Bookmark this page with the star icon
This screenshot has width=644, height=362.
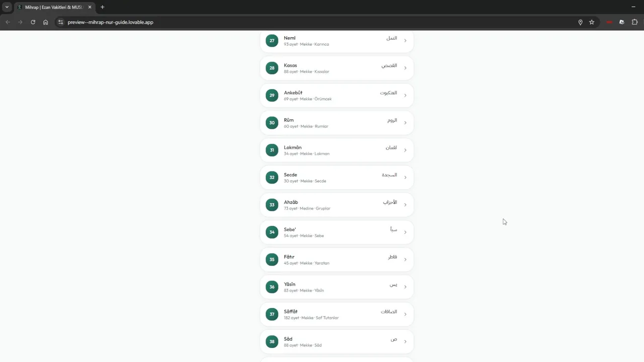point(592,22)
